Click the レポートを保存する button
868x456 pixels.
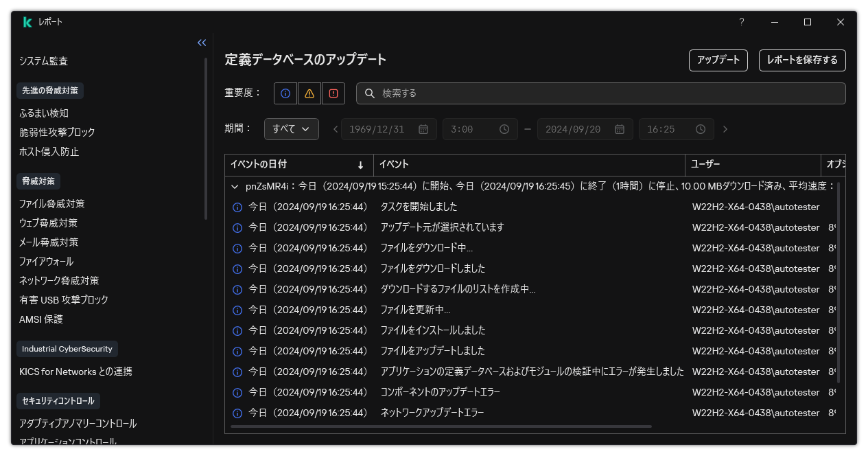coord(801,60)
